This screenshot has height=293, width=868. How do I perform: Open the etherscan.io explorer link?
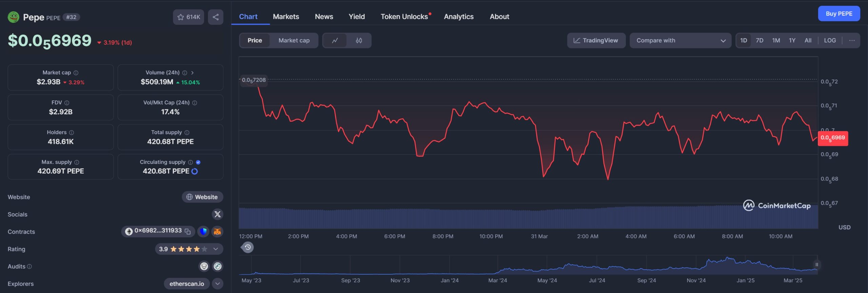click(x=186, y=284)
